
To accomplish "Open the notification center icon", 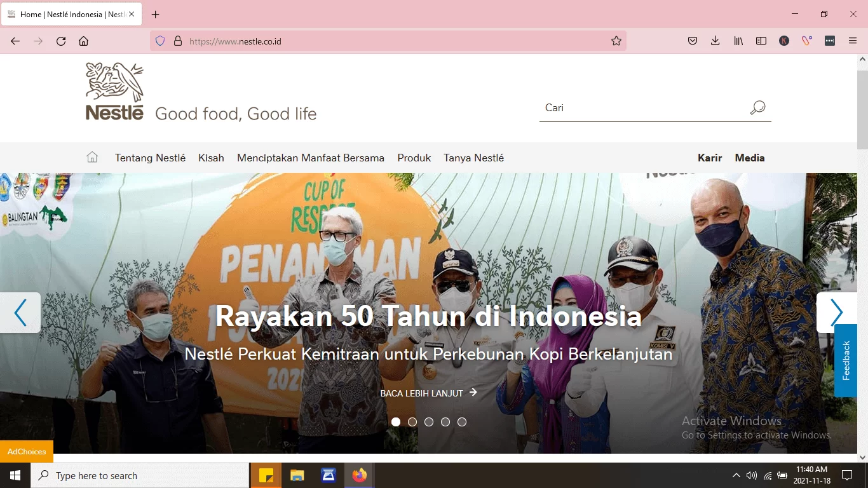I will click(847, 475).
